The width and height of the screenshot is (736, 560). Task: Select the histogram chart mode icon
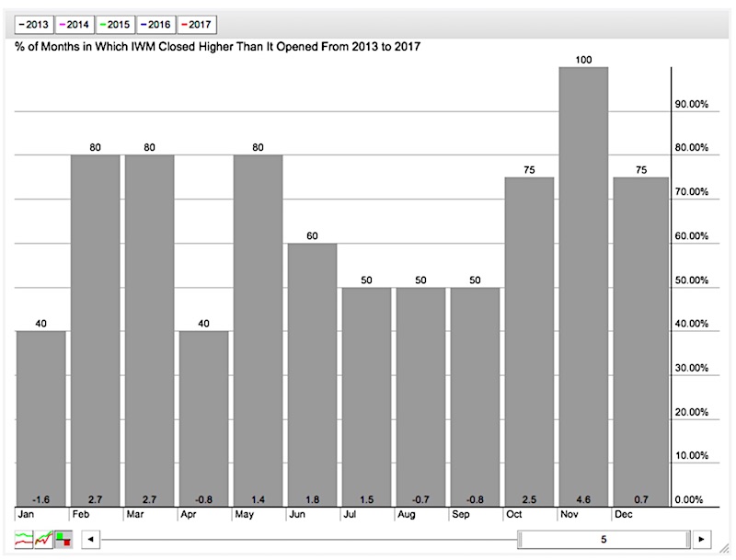63,540
